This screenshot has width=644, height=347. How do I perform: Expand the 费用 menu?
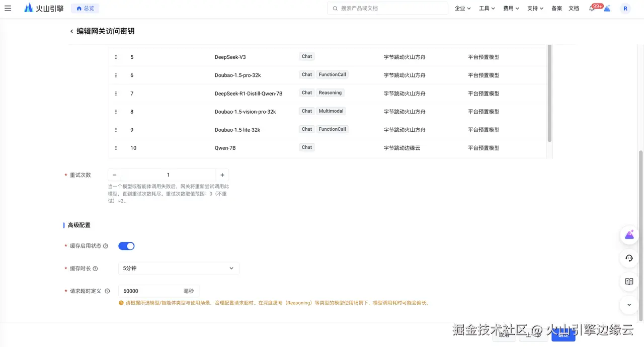511,8
